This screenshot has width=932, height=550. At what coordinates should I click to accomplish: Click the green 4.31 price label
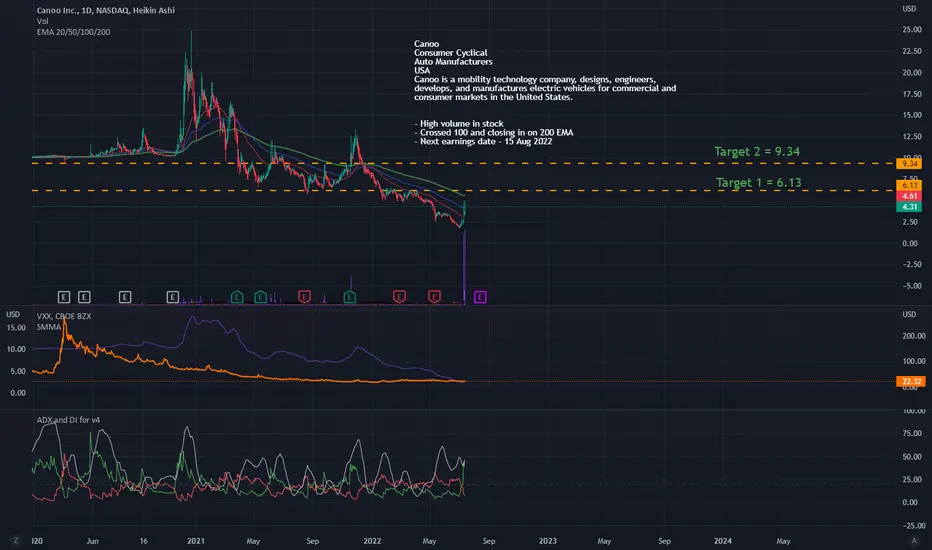click(909, 207)
